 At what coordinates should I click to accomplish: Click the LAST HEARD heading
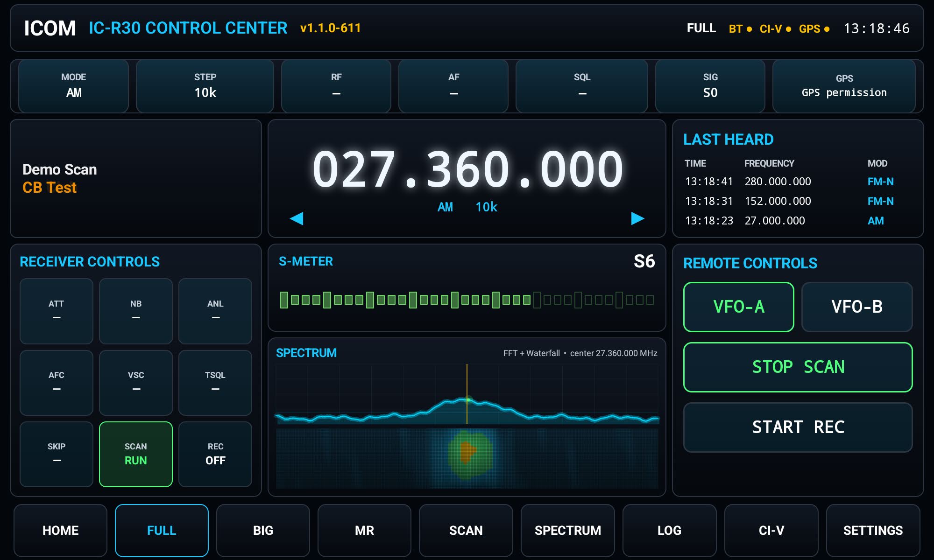729,140
